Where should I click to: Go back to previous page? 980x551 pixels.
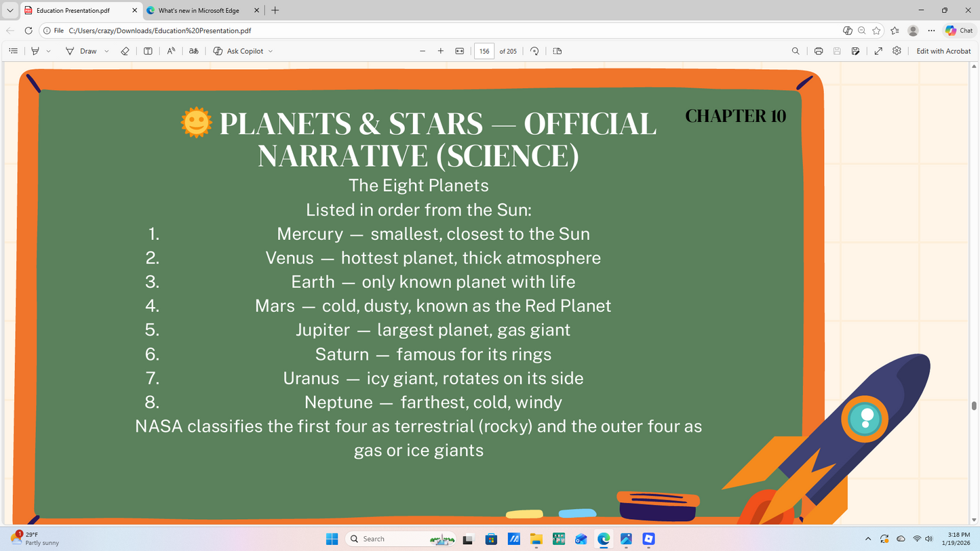[x=10, y=30]
